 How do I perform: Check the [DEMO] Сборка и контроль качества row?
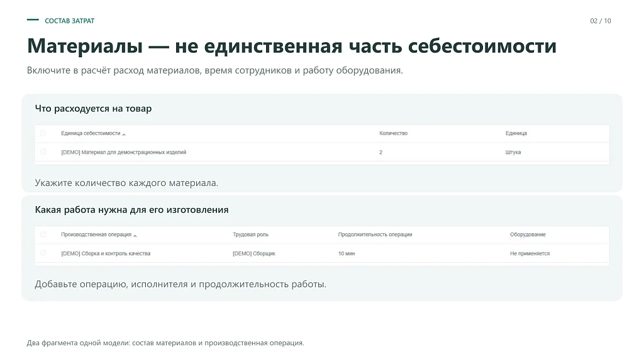tap(43, 253)
